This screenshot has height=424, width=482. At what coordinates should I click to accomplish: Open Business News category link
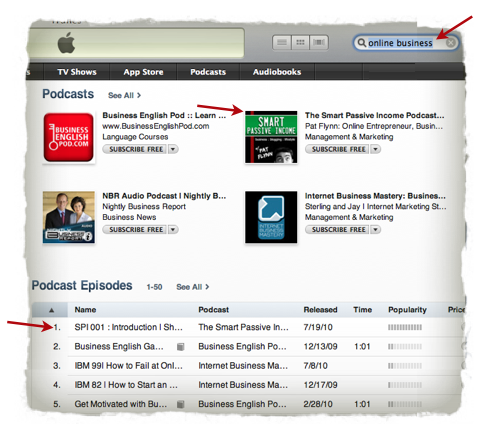129,217
